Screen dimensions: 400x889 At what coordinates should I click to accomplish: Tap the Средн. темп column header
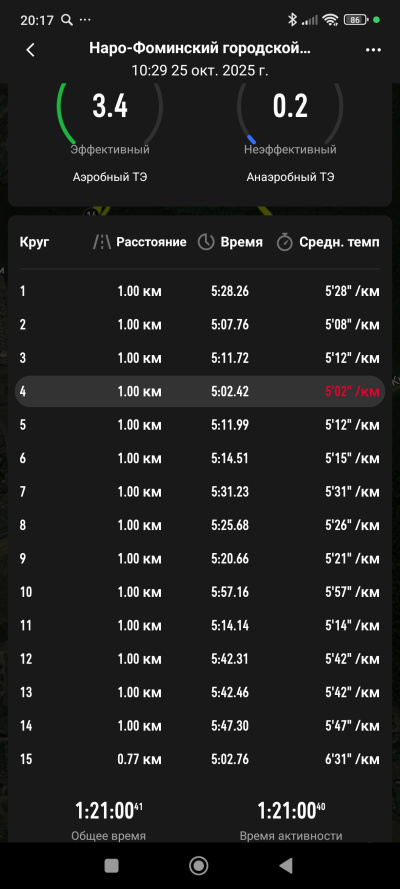click(339, 243)
